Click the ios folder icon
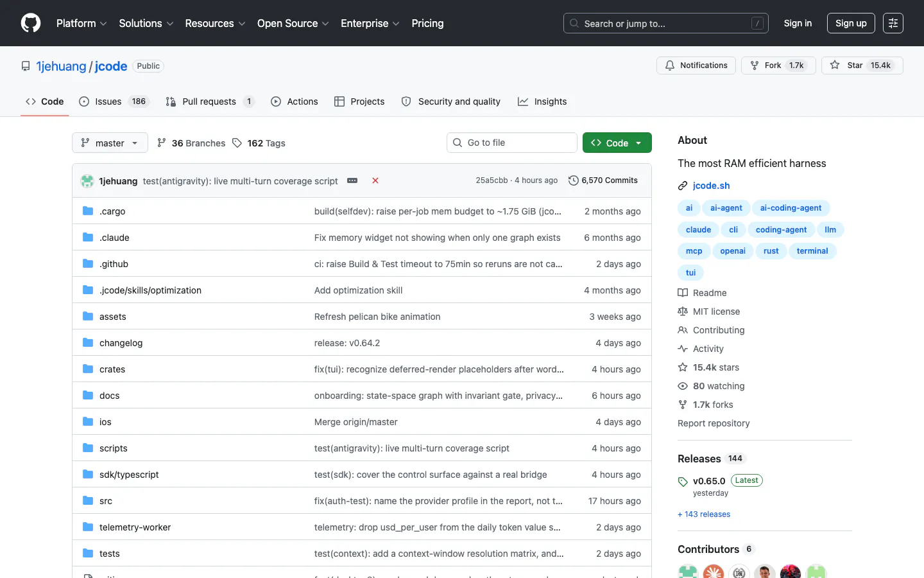The height and width of the screenshot is (578, 924). (88, 422)
